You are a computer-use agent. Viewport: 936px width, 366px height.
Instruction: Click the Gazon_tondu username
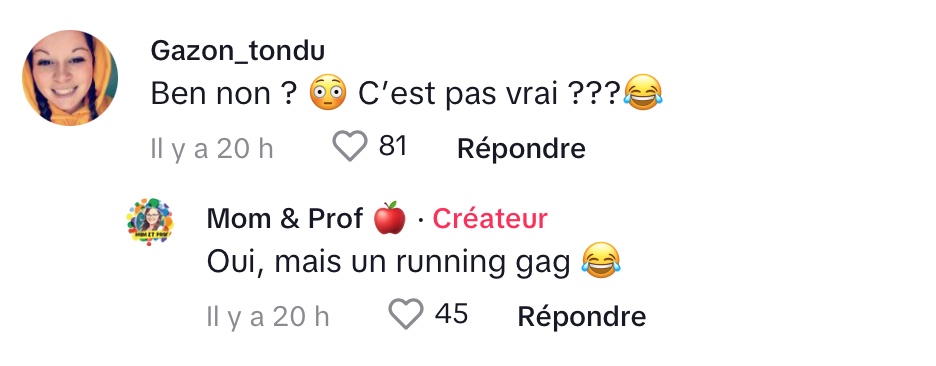click(238, 51)
